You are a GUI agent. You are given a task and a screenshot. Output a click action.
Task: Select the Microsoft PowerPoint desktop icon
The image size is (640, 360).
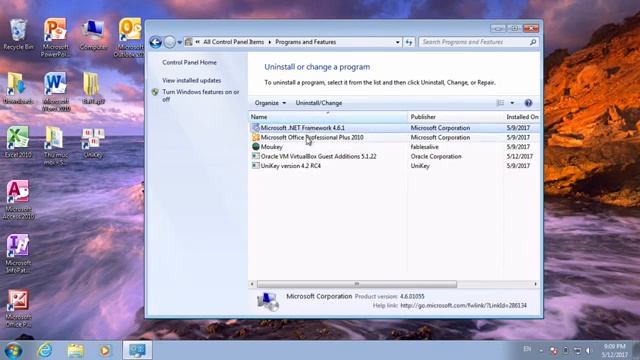(x=55, y=38)
